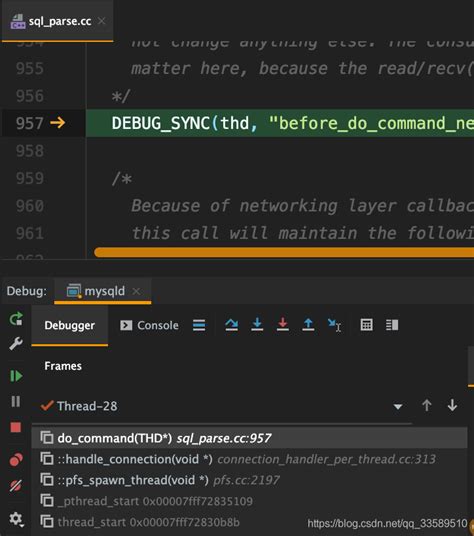Resume program execution
The width and height of the screenshot is (474, 536).
pyautogui.click(x=16, y=376)
